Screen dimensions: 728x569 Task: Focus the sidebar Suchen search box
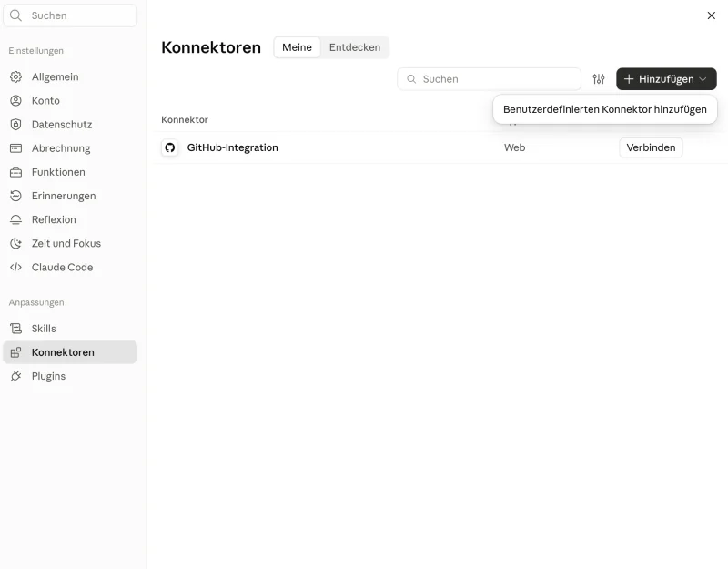click(70, 15)
